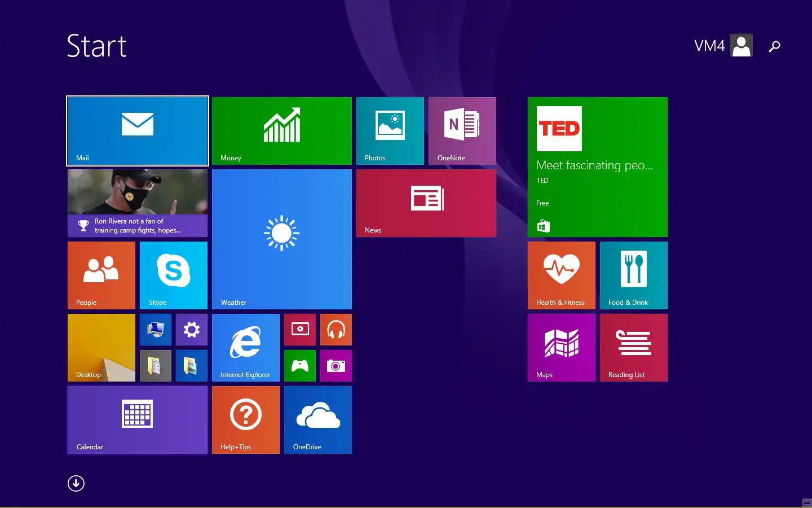Screen dimensions: 812x508
Task: Open the News tile
Action: pos(426,203)
